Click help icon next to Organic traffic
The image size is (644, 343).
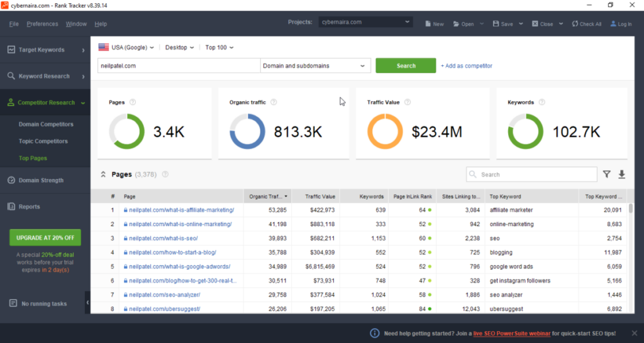click(274, 102)
